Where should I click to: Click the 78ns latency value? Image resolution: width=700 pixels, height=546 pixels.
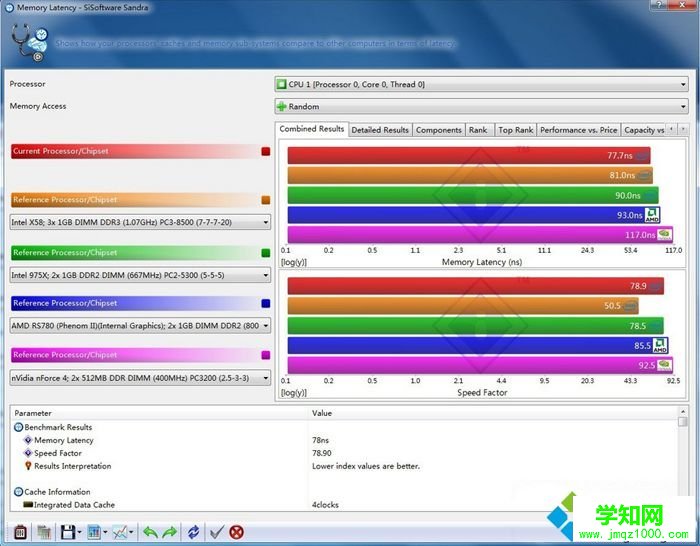coord(320,440)
